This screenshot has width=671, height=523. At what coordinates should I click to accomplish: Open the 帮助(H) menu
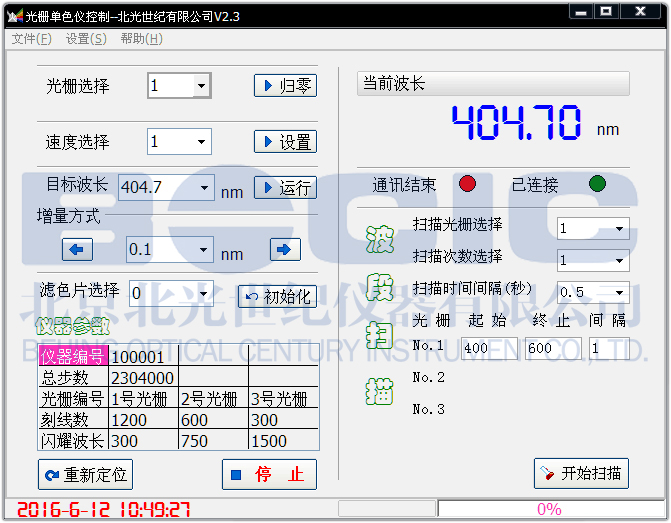pos(141,39)
